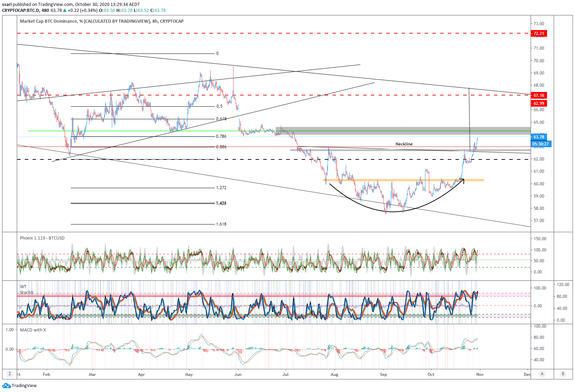
Task: Click the 57.00 value on price axis
Action: point(539,221)
